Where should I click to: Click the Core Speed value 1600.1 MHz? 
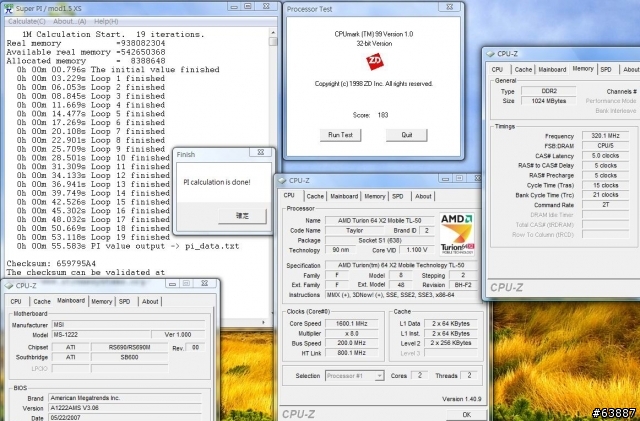[x=351, y=323]
